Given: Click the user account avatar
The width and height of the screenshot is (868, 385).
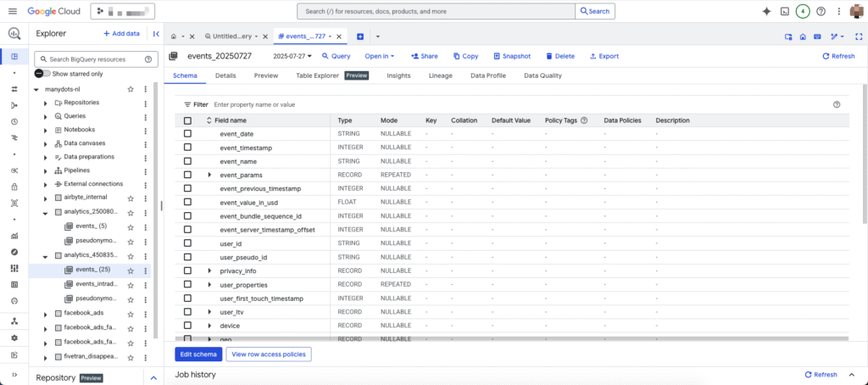Looking at the screenshot, I should [857, 11].
